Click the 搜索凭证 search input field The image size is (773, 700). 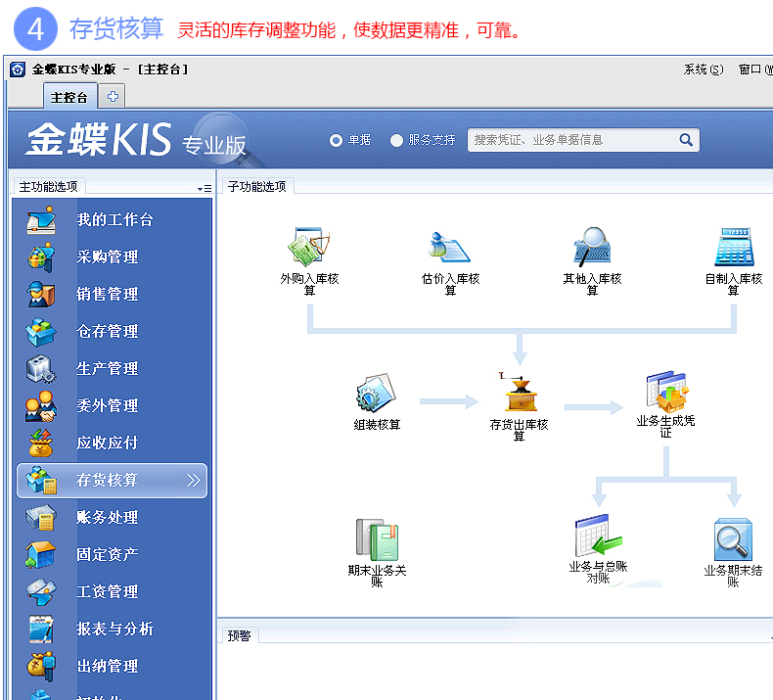572,140
